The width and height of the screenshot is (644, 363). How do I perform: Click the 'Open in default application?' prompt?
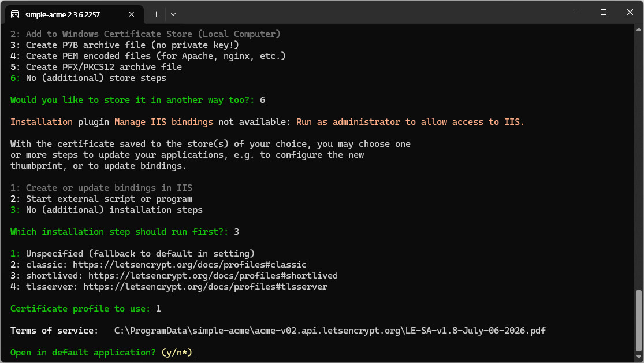point(83,353)
